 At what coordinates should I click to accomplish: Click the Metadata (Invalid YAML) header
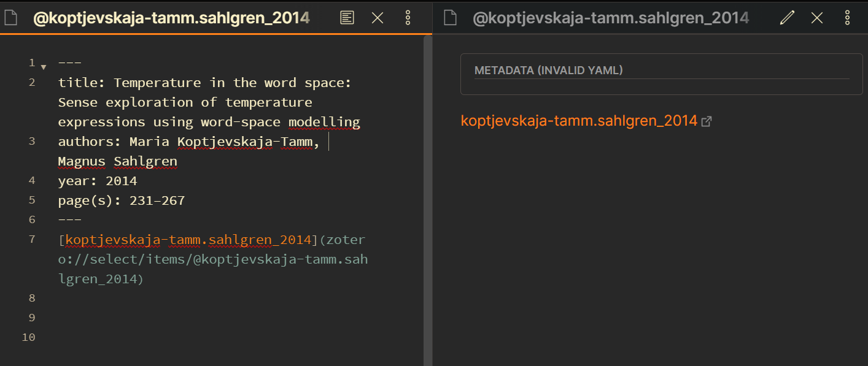[x=549, y=70]
